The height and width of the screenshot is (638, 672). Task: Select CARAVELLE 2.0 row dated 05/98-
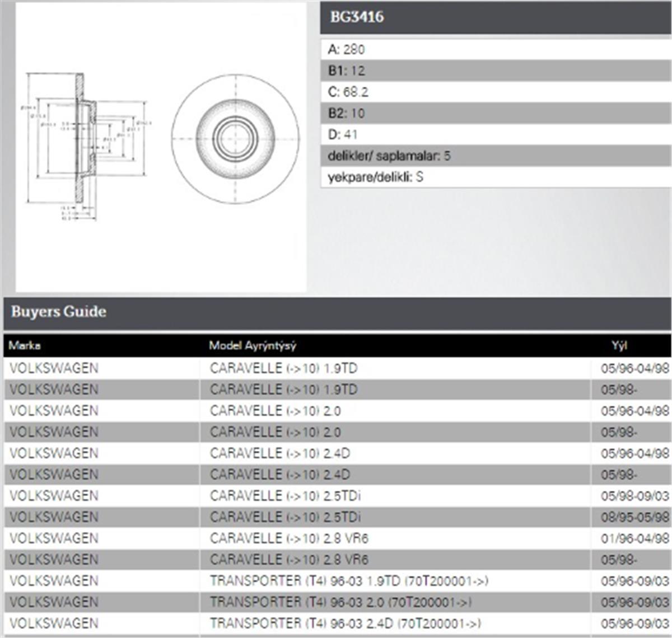(x=338, y=432)
